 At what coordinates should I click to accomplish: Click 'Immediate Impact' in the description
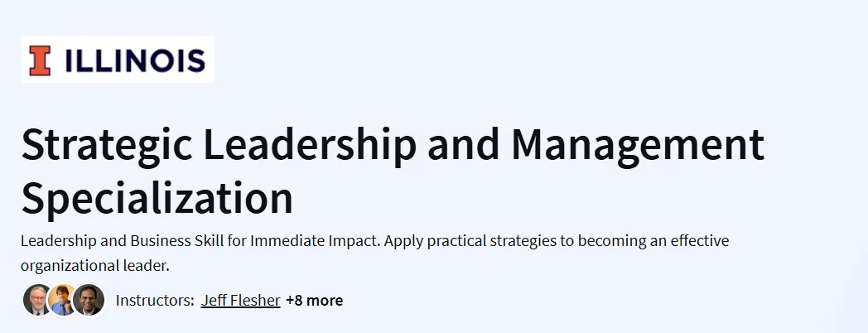pyautogui.click(x=315, y=242)
